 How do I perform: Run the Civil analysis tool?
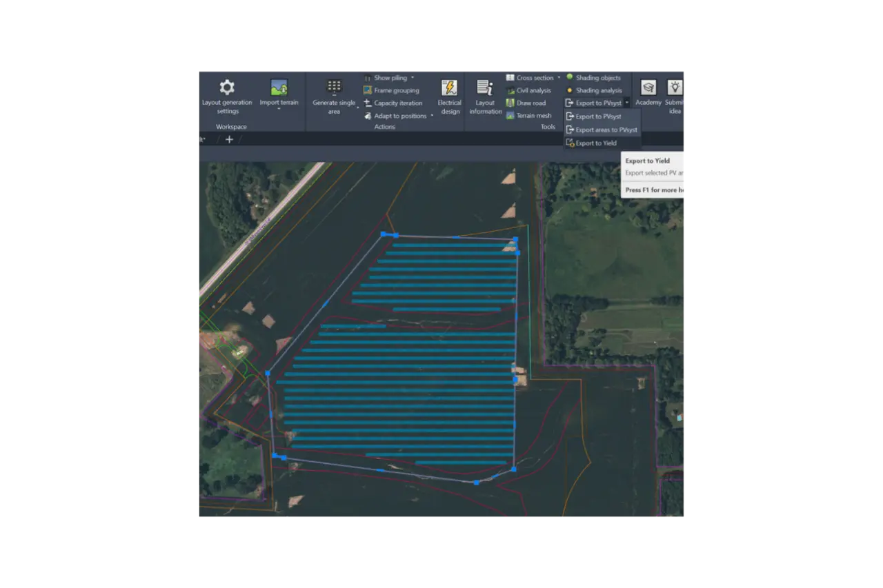[x=528, y=90]
